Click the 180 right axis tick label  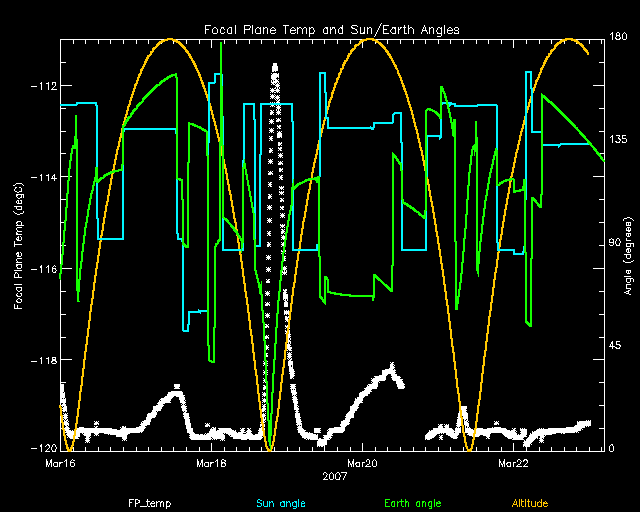(x=618, y=38)
